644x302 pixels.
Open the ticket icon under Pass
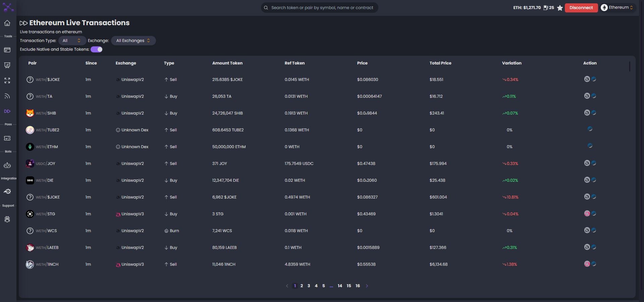[x=7, y=138]
